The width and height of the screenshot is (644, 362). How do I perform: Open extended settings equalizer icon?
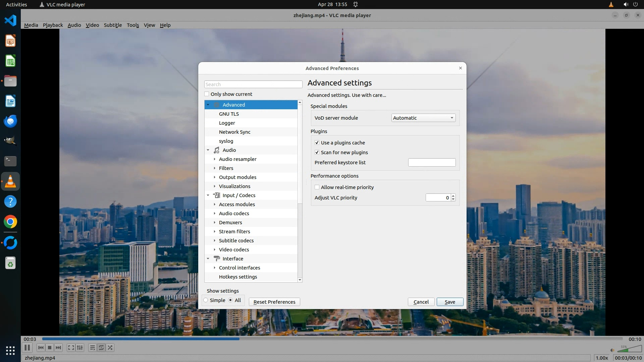point(80,348)
